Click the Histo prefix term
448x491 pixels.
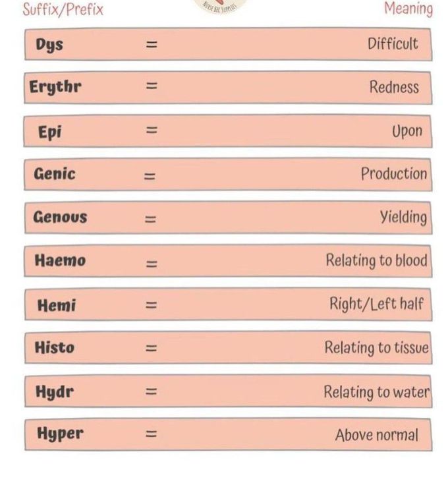coord(55,347)
